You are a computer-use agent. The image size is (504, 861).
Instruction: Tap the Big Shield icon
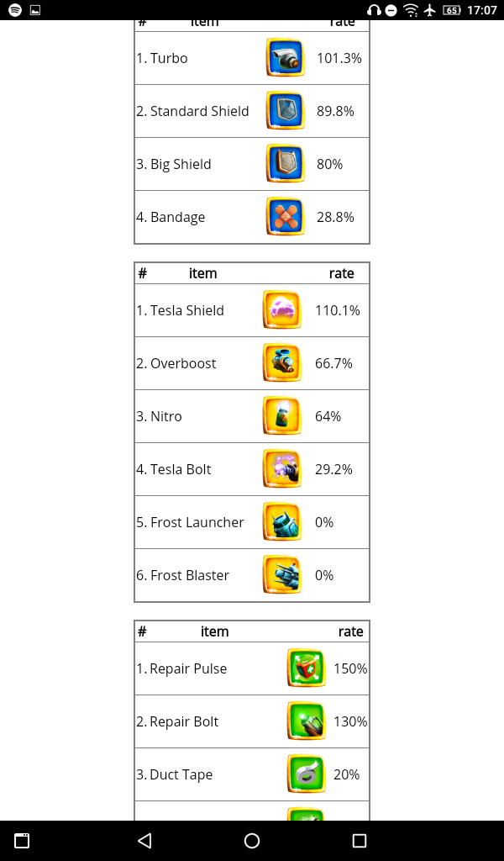coord(285,164)
